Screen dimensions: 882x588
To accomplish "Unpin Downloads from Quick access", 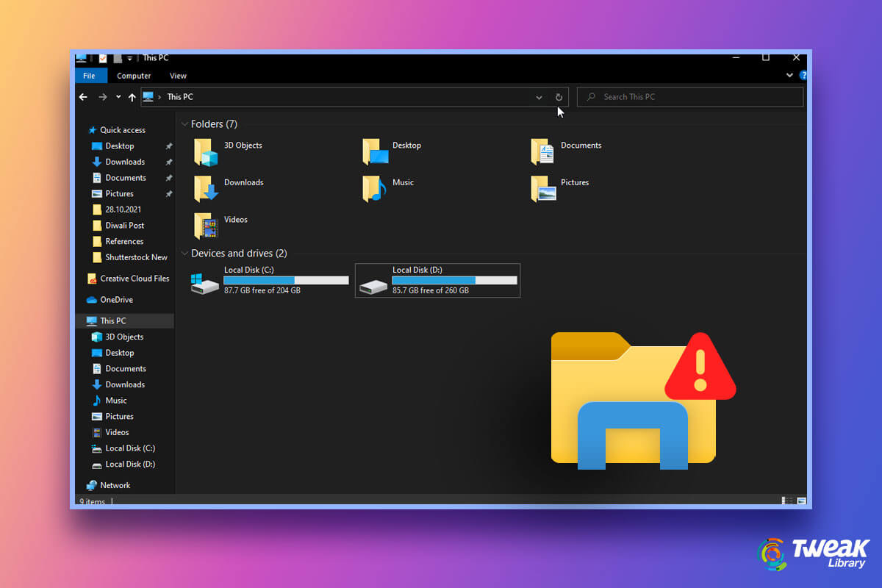I will pyautogui.click(x=168, y=162).
